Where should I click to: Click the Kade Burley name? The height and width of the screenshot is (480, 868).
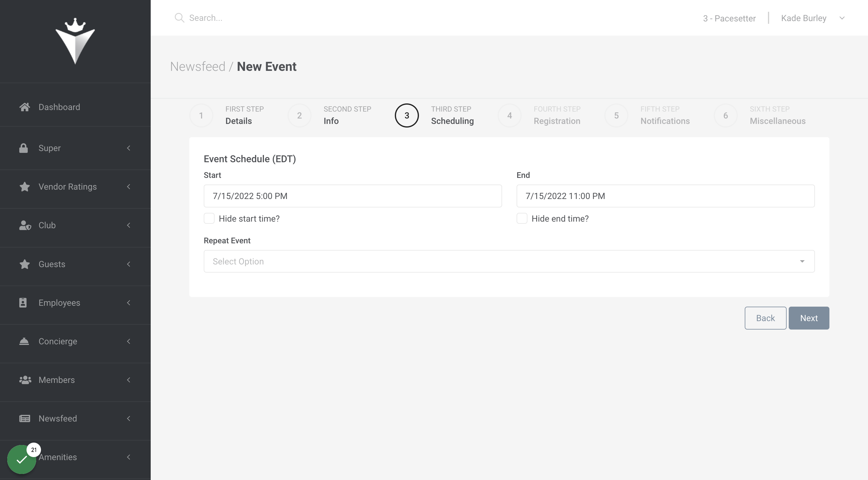(x=804, y=18)
